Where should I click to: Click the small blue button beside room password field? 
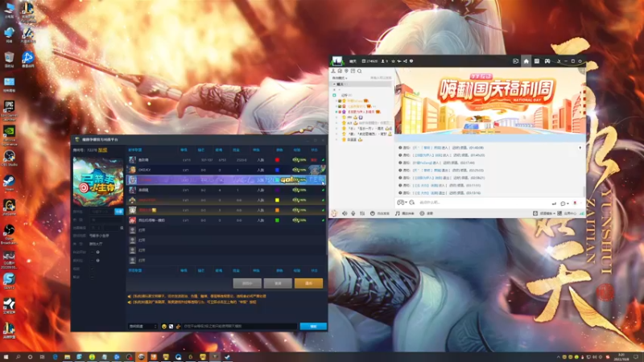click(x=118, y=212)
